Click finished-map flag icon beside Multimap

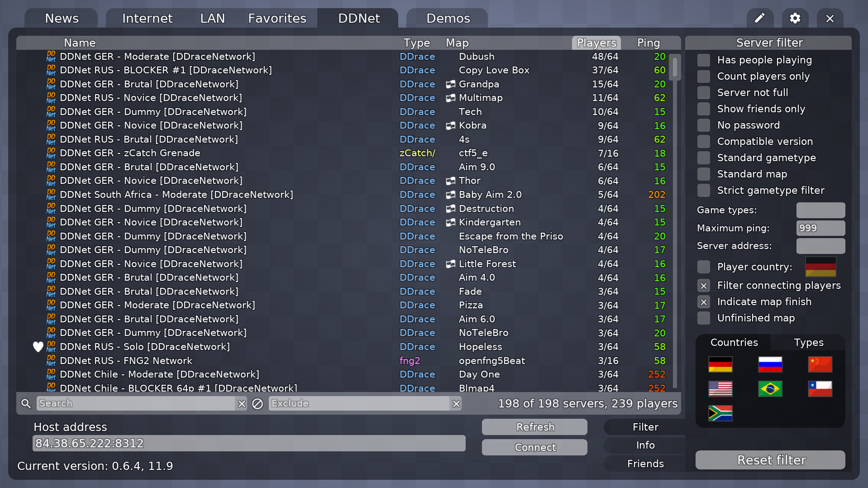[450, 98]
